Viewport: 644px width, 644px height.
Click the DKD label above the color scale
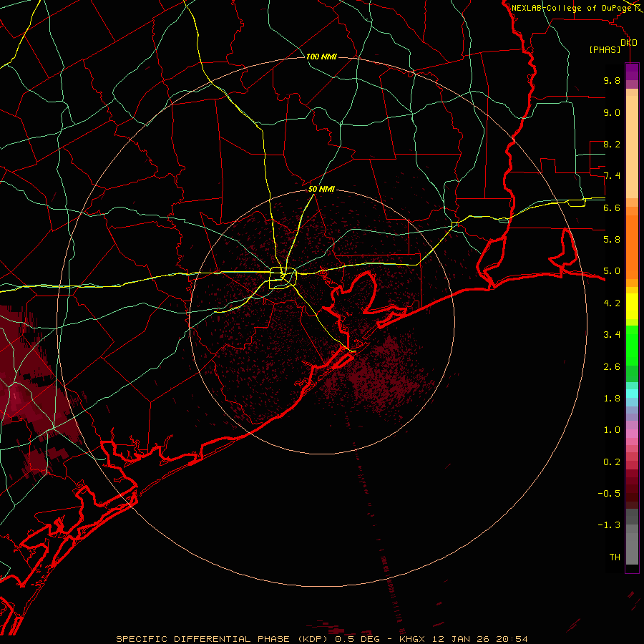click(629, 43)
